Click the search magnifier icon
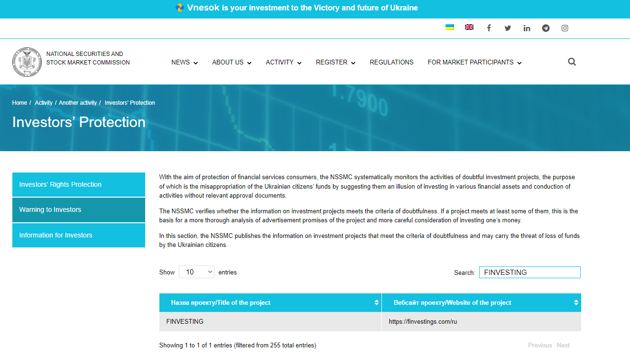The height and width of the screenshot is (364, 630). click(x=572, y=62)
